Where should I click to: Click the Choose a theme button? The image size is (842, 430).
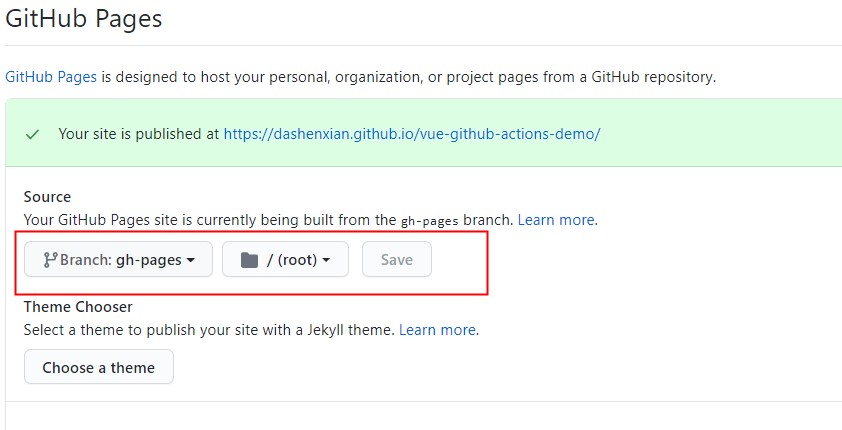click(98, 367)
